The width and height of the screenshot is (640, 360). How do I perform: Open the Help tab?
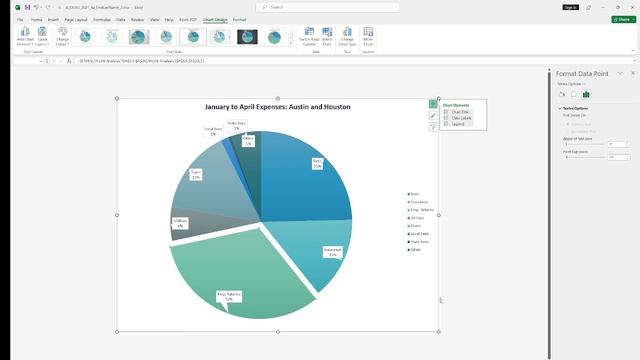point(169,20)
